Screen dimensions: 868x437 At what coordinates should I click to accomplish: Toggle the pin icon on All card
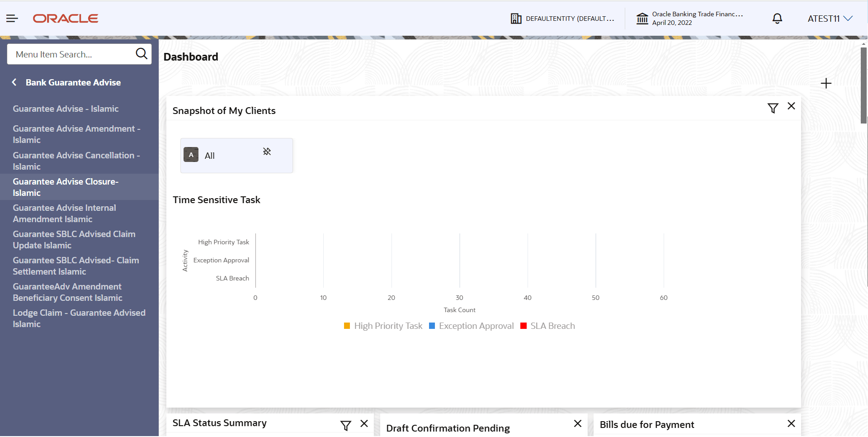(x=267, y=152)
